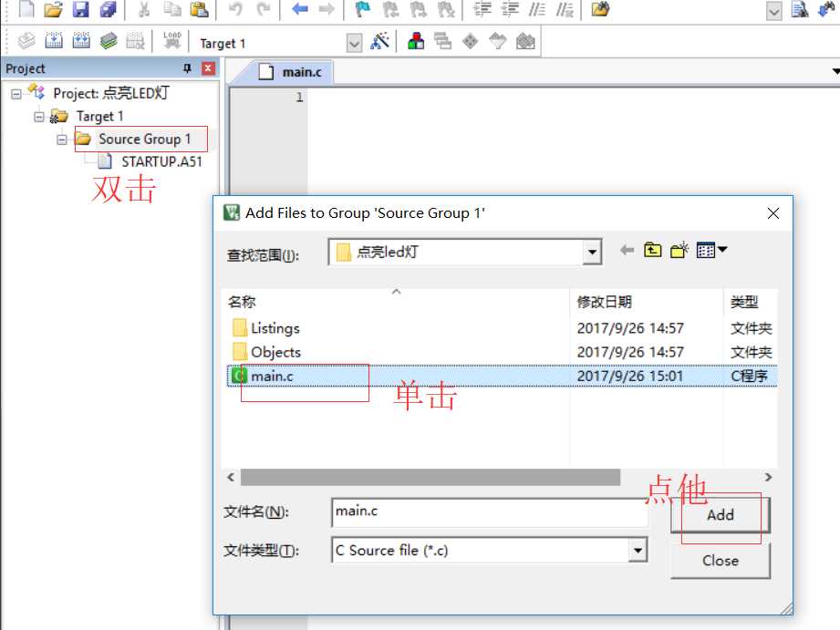The height and width of the screenshot is (630, 840).
Task: Create a new file with the blank page icon
Action: (x=26, y=9)
